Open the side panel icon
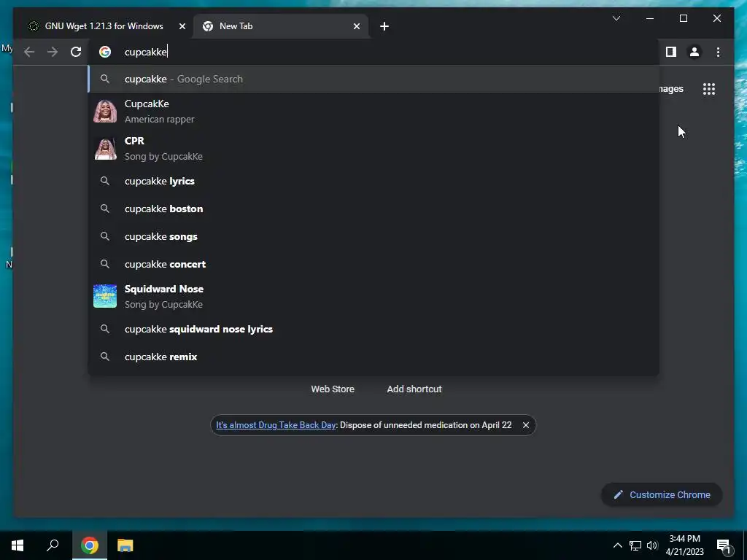 pos(671,52)
